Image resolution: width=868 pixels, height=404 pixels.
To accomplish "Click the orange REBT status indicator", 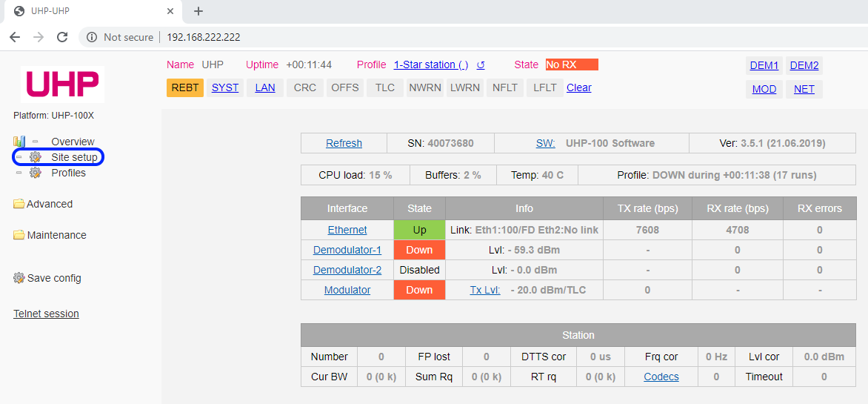I will (185, 87).
